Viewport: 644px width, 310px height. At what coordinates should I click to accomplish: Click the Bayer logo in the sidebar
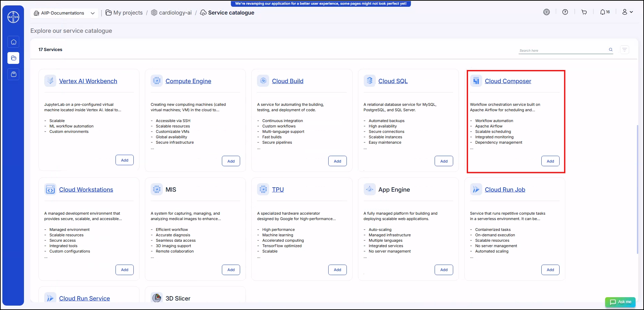[x=14, y=17]
